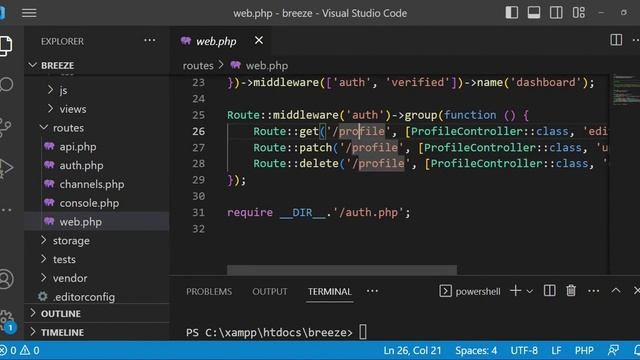640x360 pixels.
Task: Toggle primary side bar layout icon
Action: pos(512,13)
